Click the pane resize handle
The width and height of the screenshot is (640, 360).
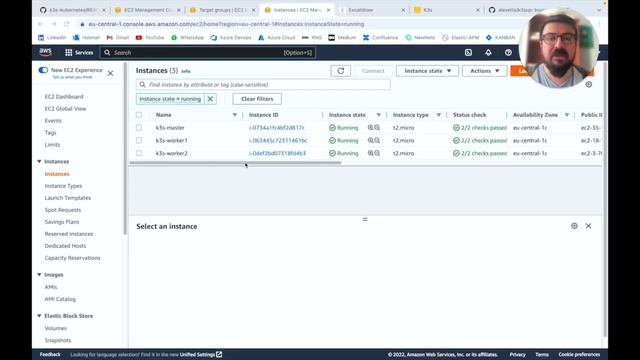point(365,219)
